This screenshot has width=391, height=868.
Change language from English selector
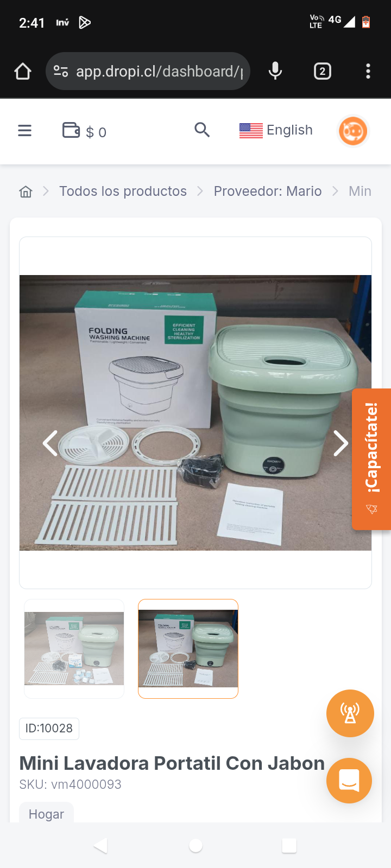(x=276, y=130)
